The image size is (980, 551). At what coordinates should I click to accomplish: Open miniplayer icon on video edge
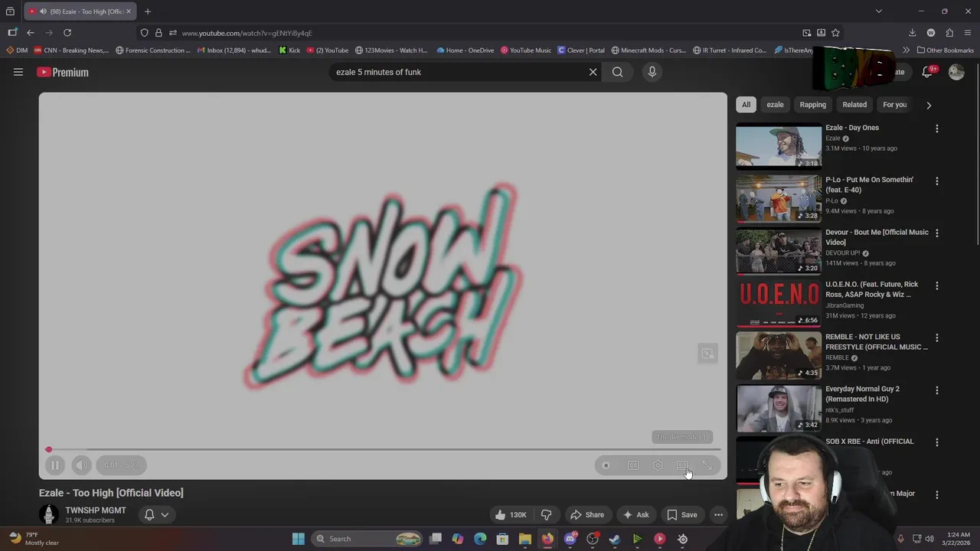(x=707, y=354)
